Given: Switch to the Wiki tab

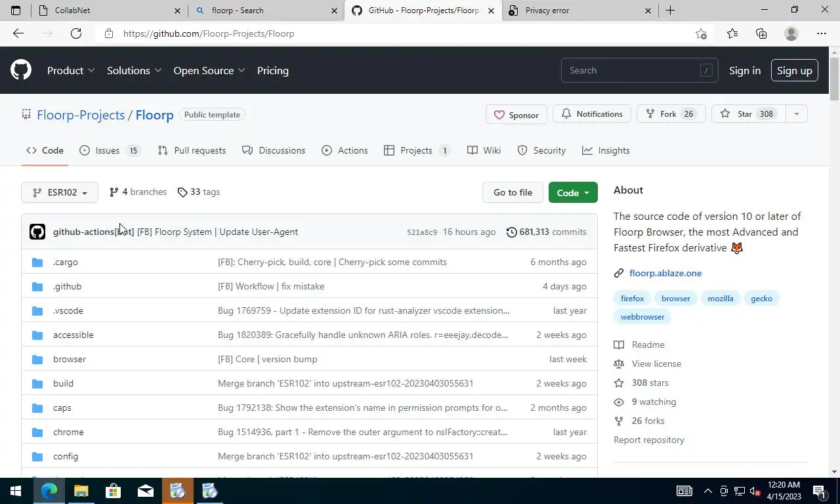Looking at the screenshot, I should [484, 150].
